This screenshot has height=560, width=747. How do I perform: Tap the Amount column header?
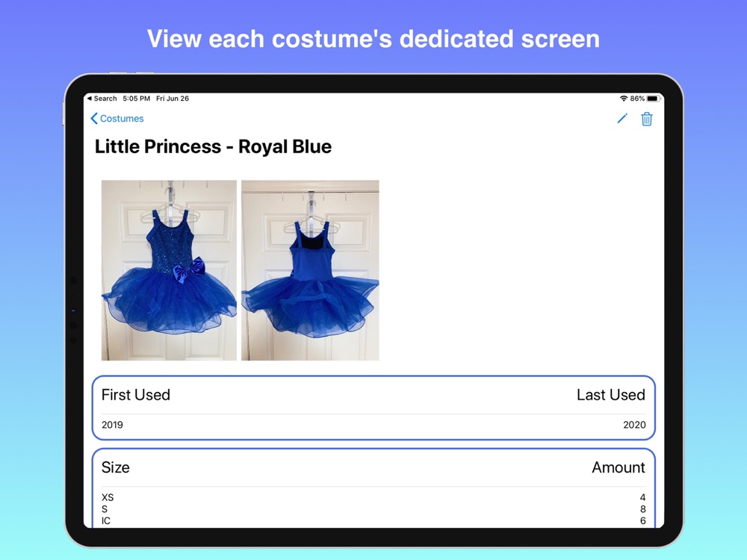(618, 467)
